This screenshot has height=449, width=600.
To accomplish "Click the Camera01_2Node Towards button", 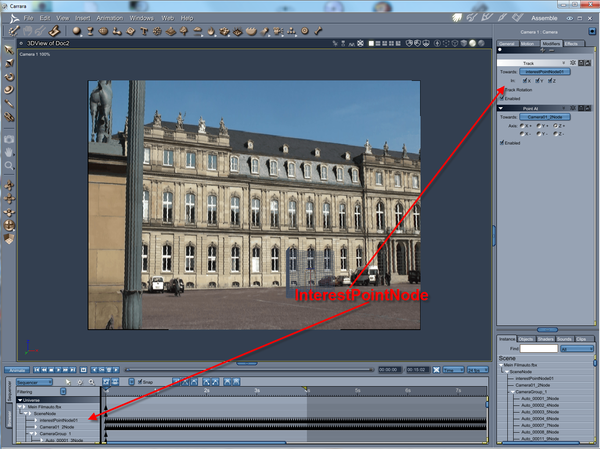I will point(545,117).
